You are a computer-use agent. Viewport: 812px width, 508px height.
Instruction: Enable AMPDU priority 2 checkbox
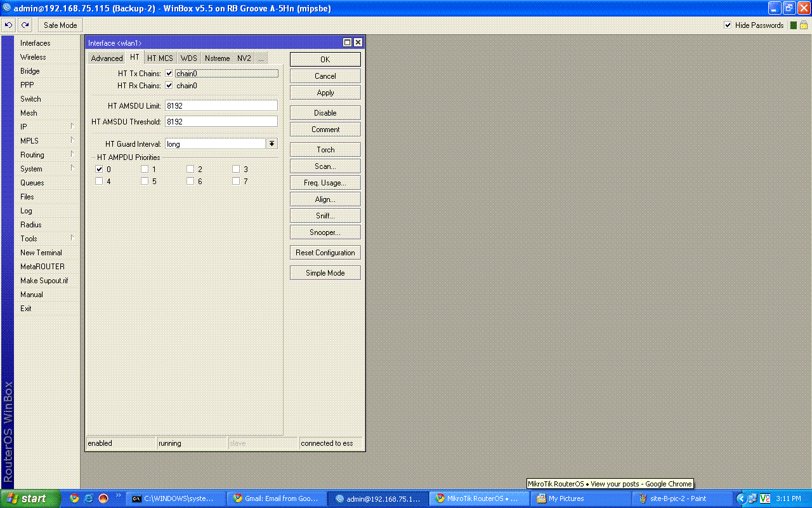[x=190, y=170]
